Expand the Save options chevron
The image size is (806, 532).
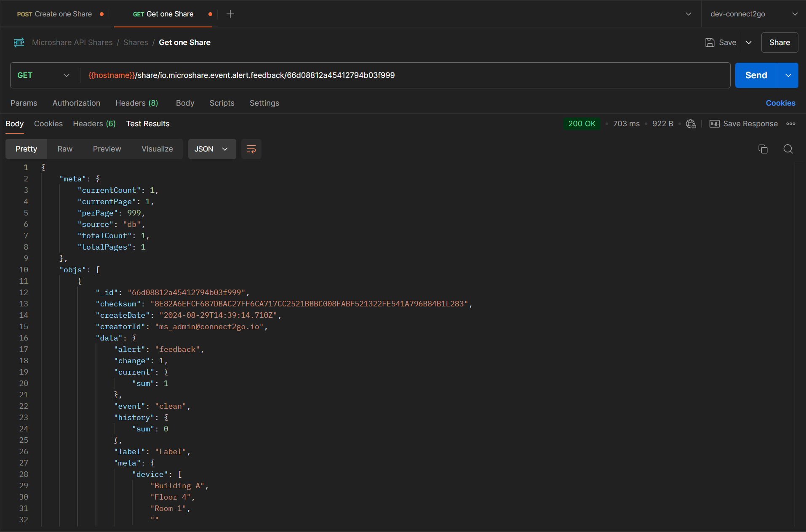[749, 43]
